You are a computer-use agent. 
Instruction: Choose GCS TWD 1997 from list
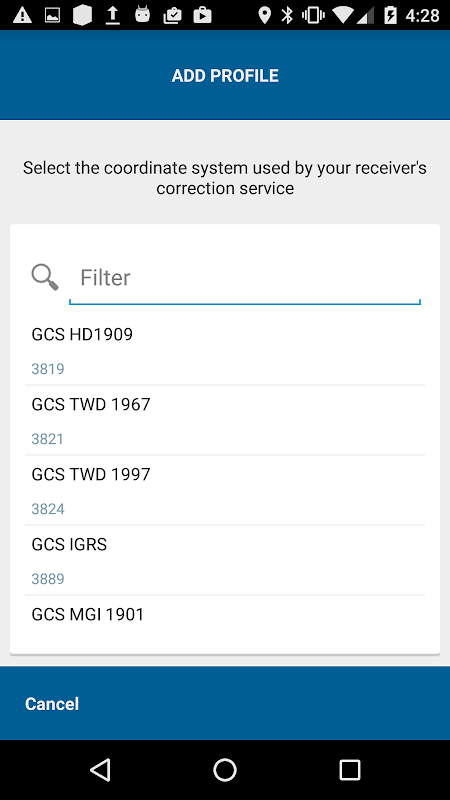[225, 490]
